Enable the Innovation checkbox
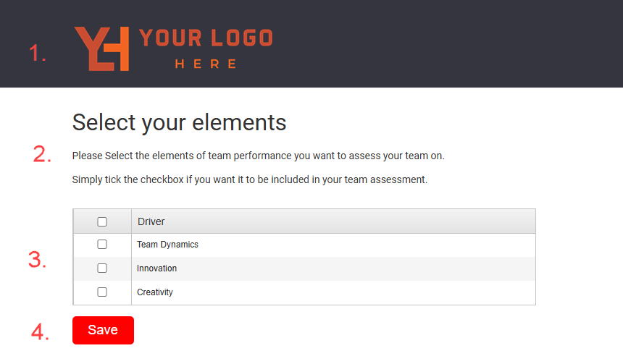 click(102, 268)
